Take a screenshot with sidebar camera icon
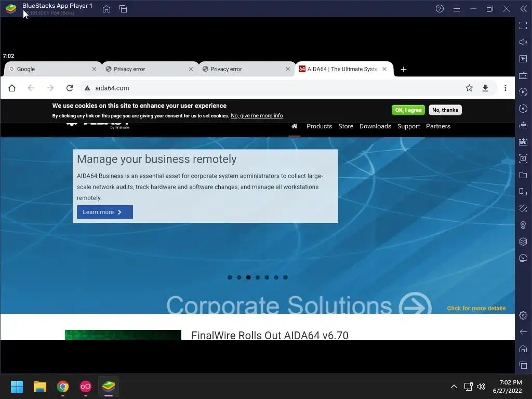This screenshot has width=532, height=399. coord(523,158)
